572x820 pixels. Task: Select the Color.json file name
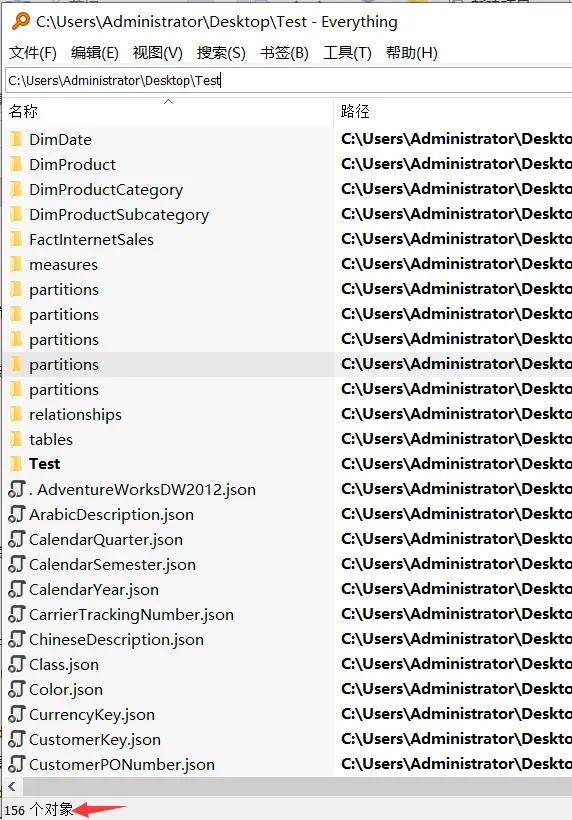66,690
